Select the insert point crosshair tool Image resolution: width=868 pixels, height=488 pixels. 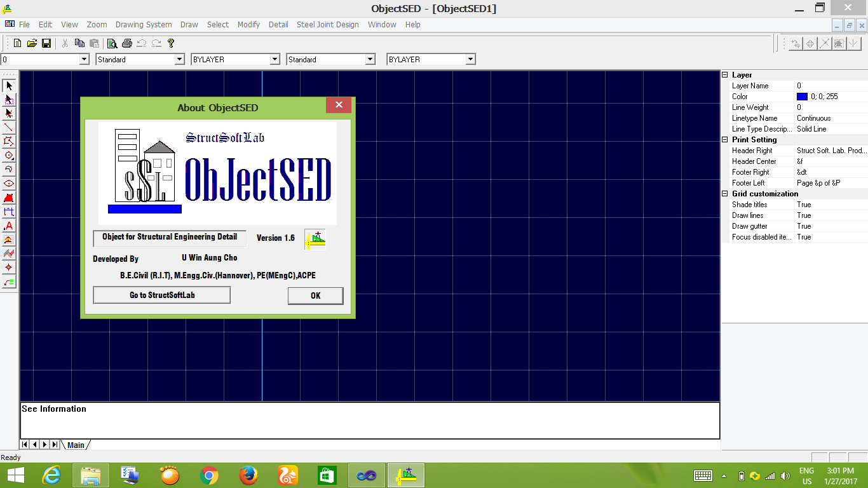9,268
